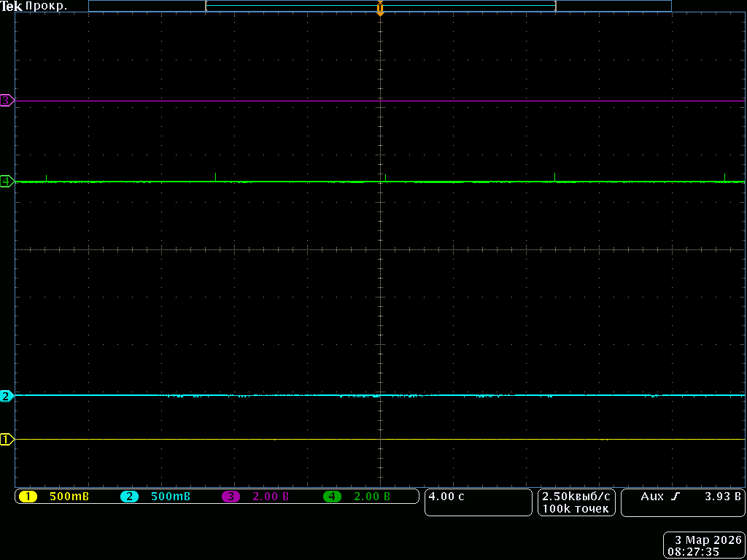Select the magenta channel 3 badge

click(x=231, y=497)
